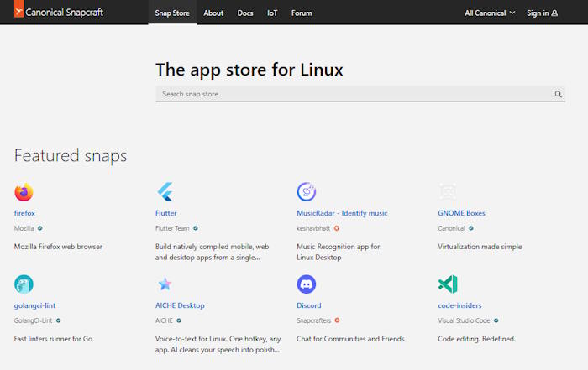The width and height of the screenshot is (588, 370).
Task: Focus the Search snap store field
Action: (360, 94)
